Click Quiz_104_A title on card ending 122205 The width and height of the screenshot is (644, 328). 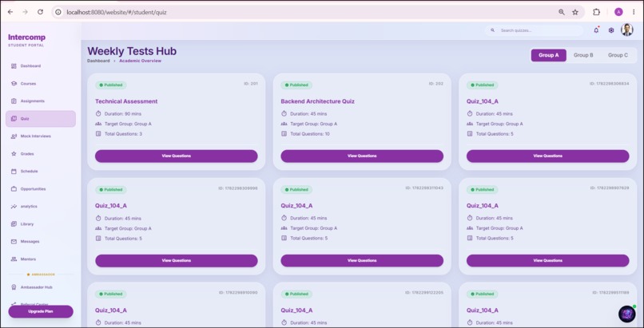(x=296, y=310)
